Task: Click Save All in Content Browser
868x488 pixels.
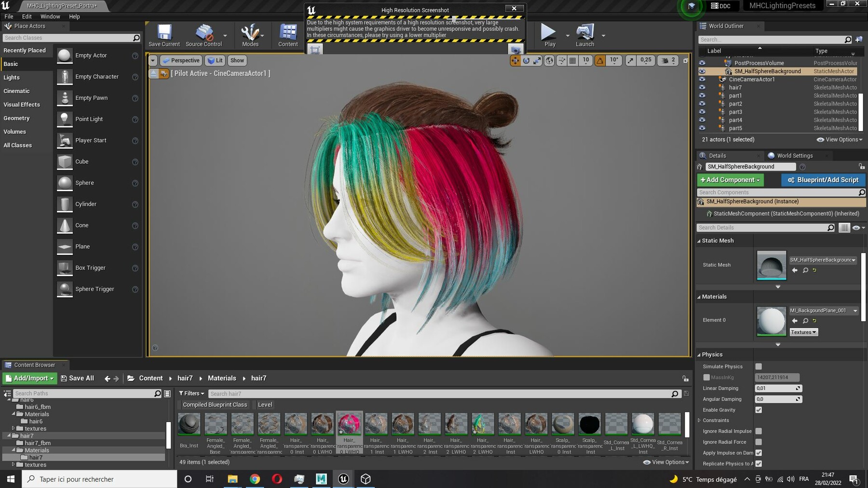Action: [x=77, y=378]
